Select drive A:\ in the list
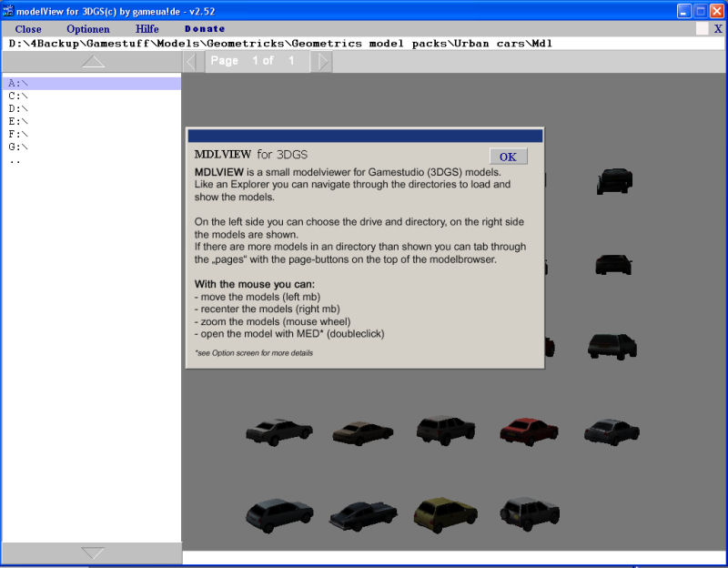 [x=92, y=83]
